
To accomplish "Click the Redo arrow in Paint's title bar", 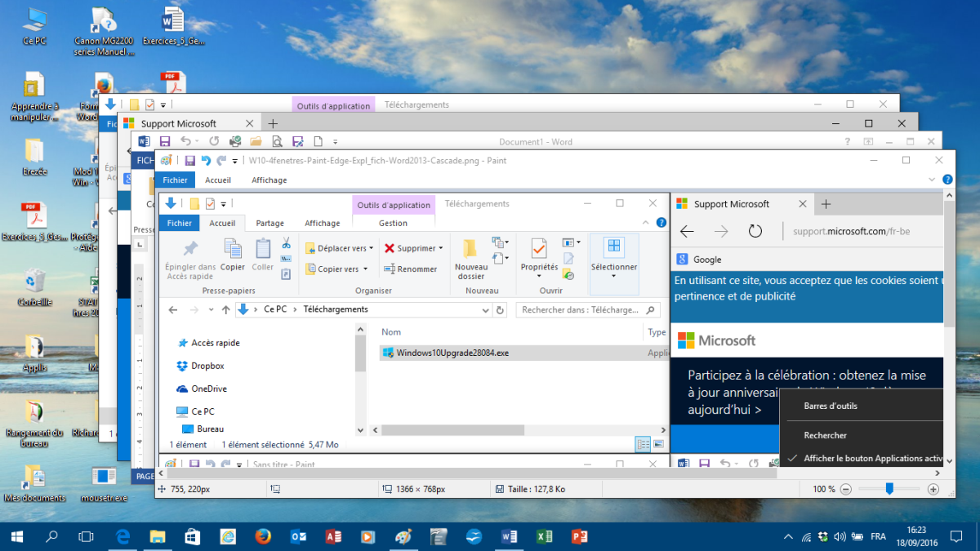I will (220, 161).
